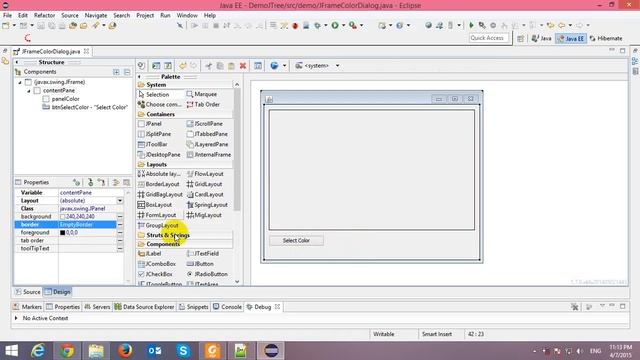640x360 pixels.
Task: Choose JDesktopPane from palette
Action: tap(159, 155)
